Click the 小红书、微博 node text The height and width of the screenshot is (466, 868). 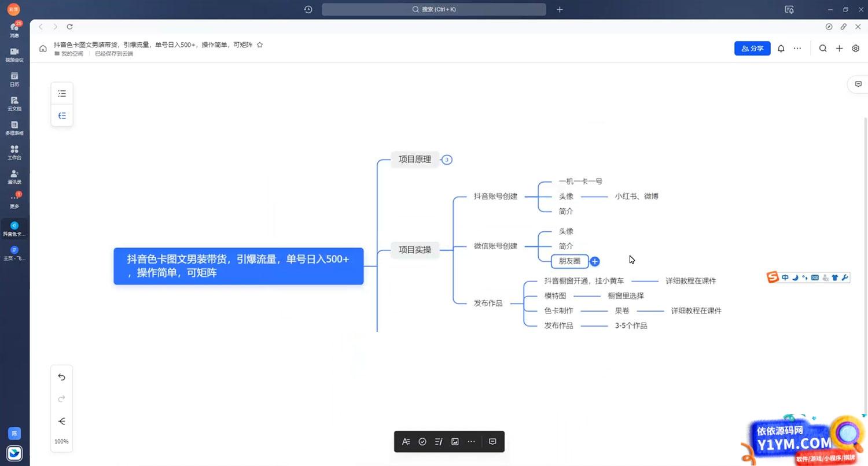637,197
